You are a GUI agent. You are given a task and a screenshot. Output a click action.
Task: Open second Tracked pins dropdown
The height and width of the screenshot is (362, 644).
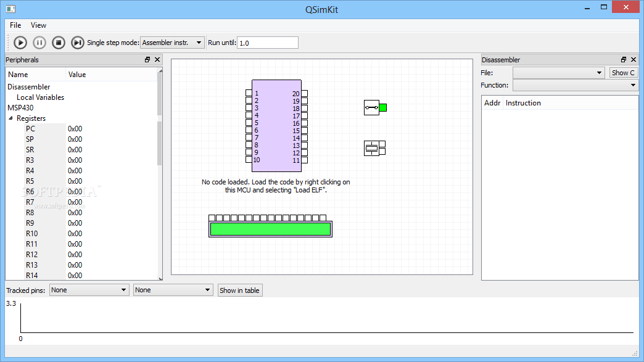(x=173, y=290)
